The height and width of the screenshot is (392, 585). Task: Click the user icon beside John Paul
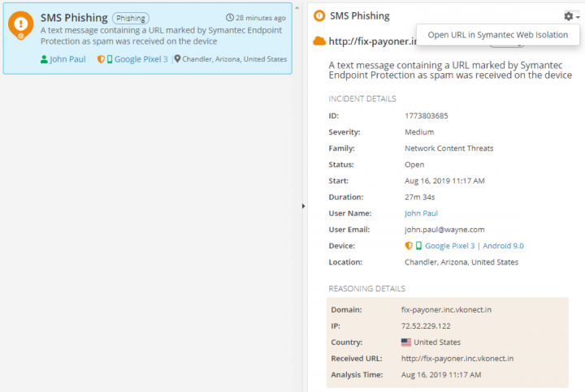tap(44, 59)
